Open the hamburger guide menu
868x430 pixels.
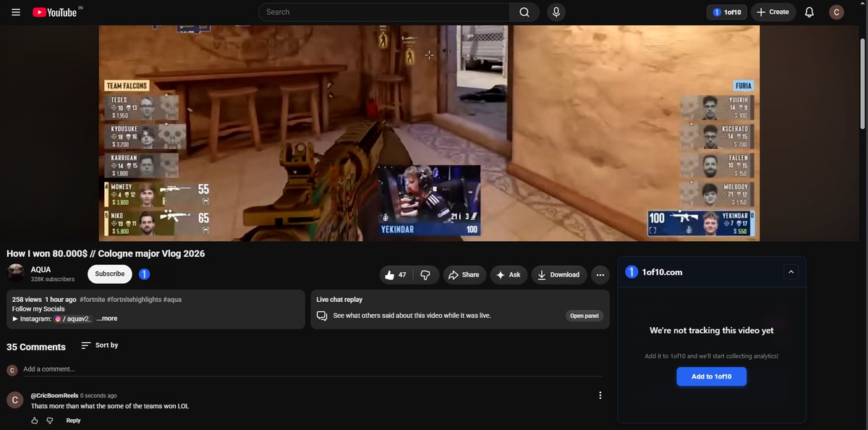(x=16, y=12)
